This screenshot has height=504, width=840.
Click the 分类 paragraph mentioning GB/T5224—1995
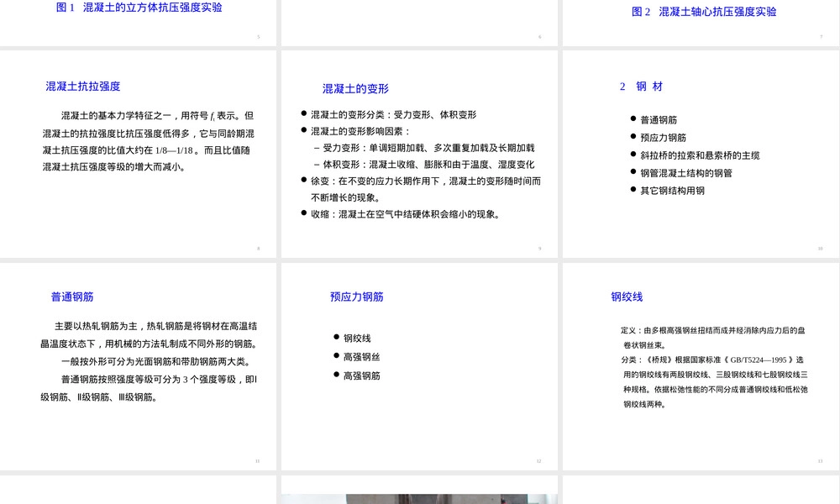(x=714, y=382)
